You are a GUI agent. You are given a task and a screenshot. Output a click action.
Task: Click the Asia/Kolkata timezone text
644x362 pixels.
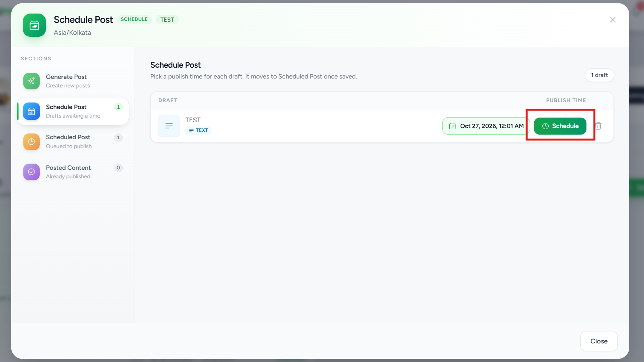(x=72, y=32)
